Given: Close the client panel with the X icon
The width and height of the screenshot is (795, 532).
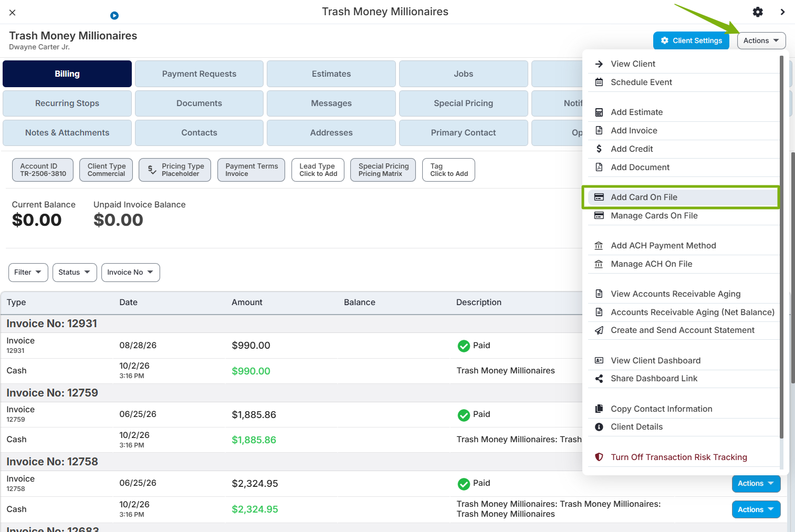Looking at the screenshot, I should pos(13,12).
